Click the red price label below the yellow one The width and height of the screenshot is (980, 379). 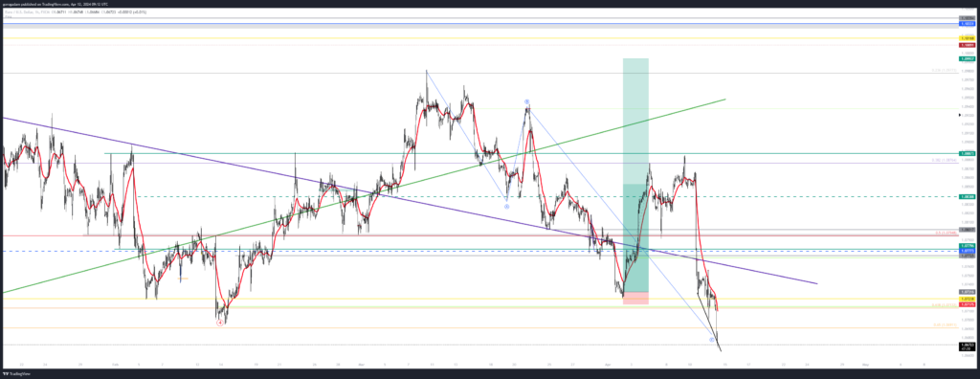coord(967,45)
